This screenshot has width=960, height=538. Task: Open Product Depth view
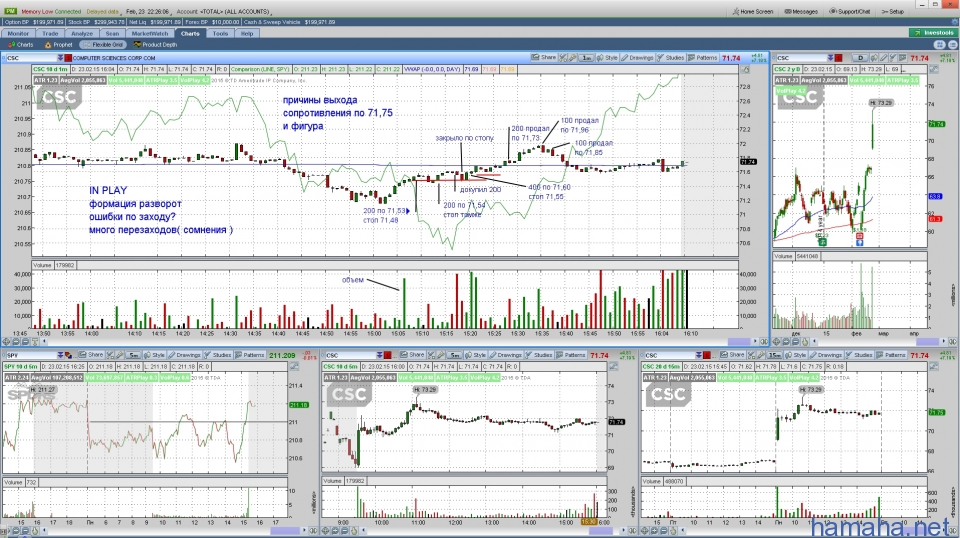(156, 45)
